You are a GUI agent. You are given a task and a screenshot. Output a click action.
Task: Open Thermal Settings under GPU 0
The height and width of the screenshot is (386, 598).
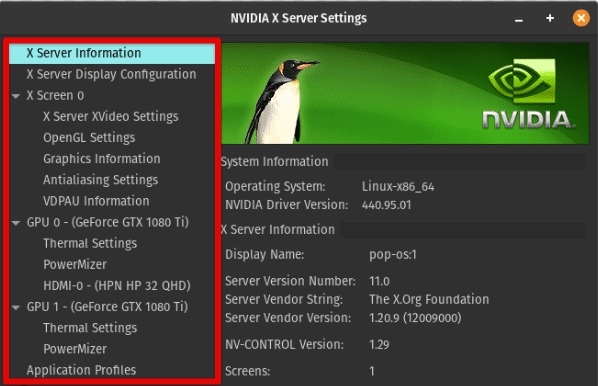(x=90, y=243)
